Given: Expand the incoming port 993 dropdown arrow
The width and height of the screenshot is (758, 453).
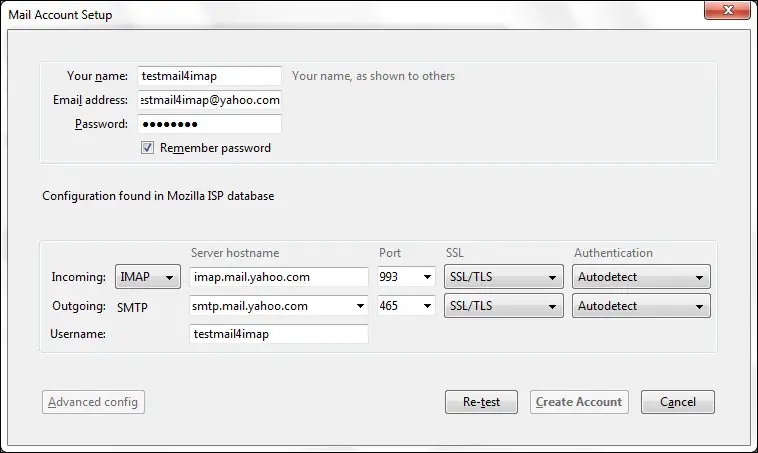Looking at the screenshot, I should pos(427,277).
